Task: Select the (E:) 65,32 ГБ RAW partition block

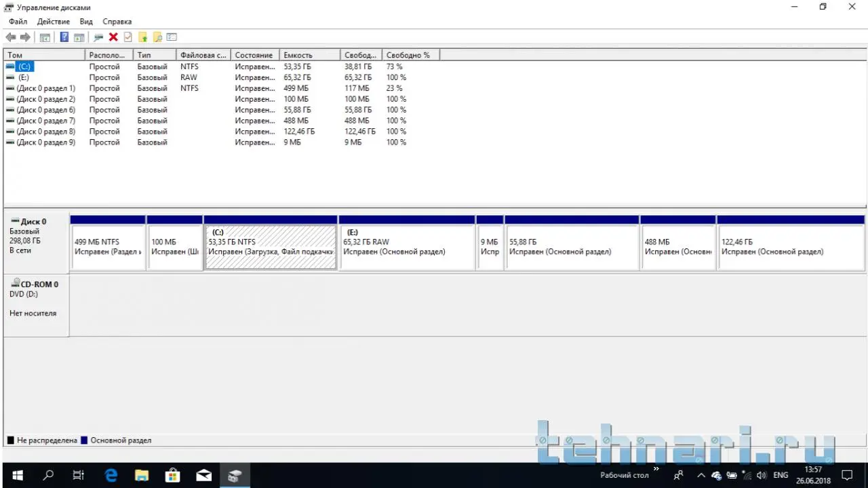Action: pos(407,243)
